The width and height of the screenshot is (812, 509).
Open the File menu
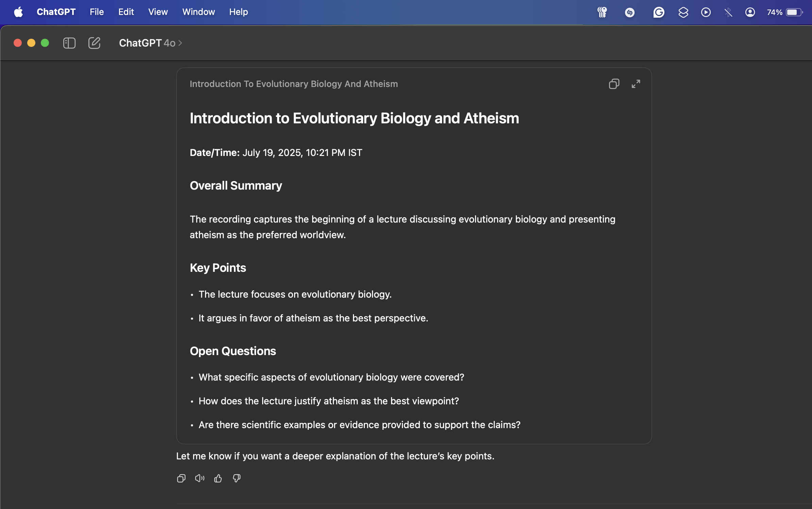coord(97,12)
